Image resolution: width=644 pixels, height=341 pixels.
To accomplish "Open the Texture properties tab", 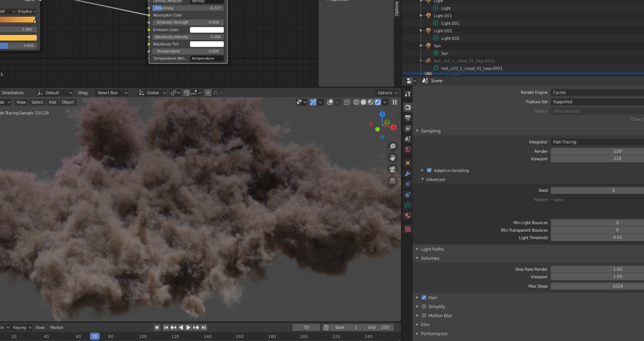I will coord(408,229).
